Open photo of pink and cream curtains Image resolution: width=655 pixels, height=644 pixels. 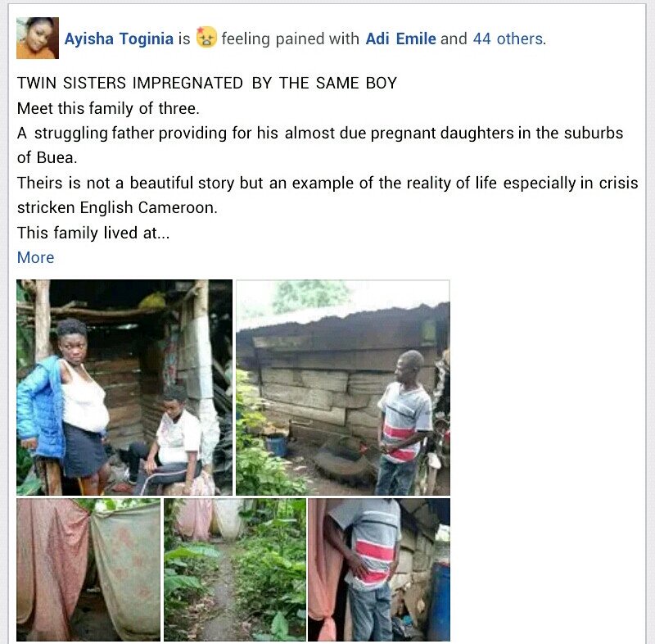pyautogui.click(x=88, y=569)
